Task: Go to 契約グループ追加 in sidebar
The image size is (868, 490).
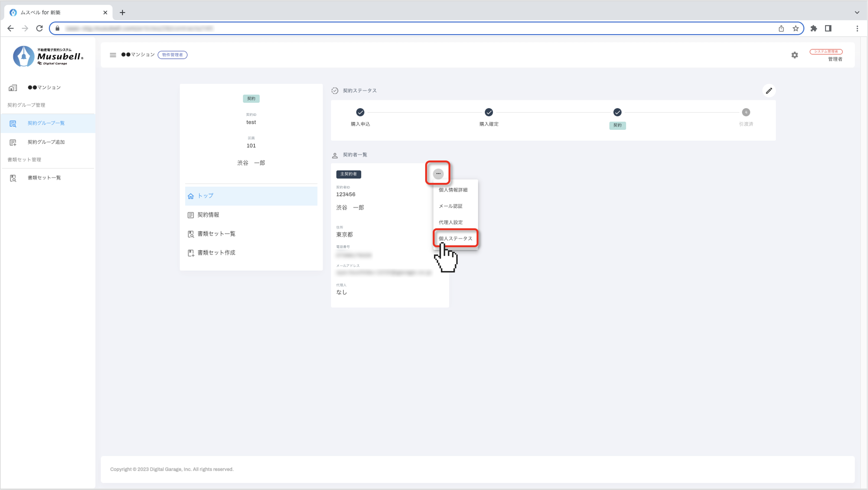Action: pyautogui.click(x=46, y=142)
